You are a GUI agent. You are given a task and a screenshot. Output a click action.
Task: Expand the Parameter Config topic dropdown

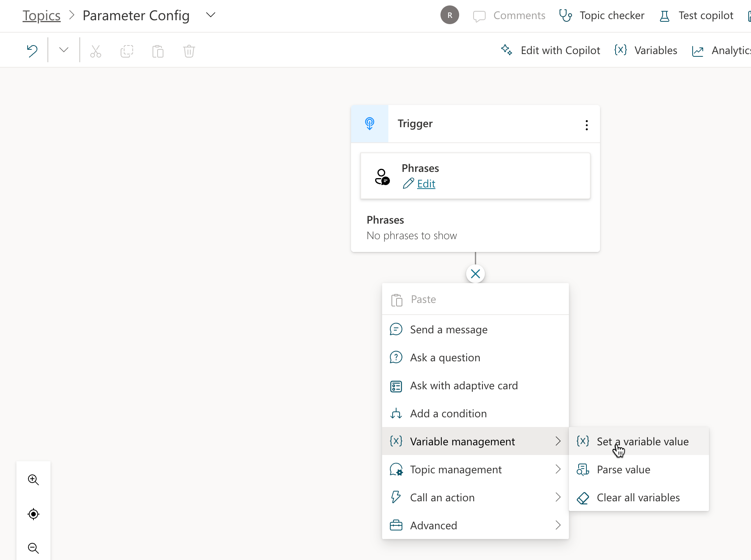(211, 15)
